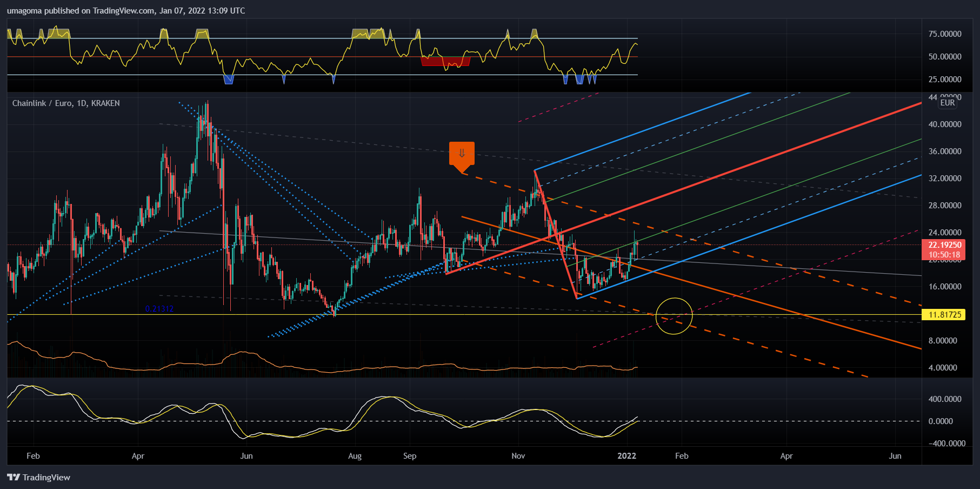980x489 pixels.
Task: Click the Chainlink / Euro, 1D, KRAKEN title
Action: [66, 103]
